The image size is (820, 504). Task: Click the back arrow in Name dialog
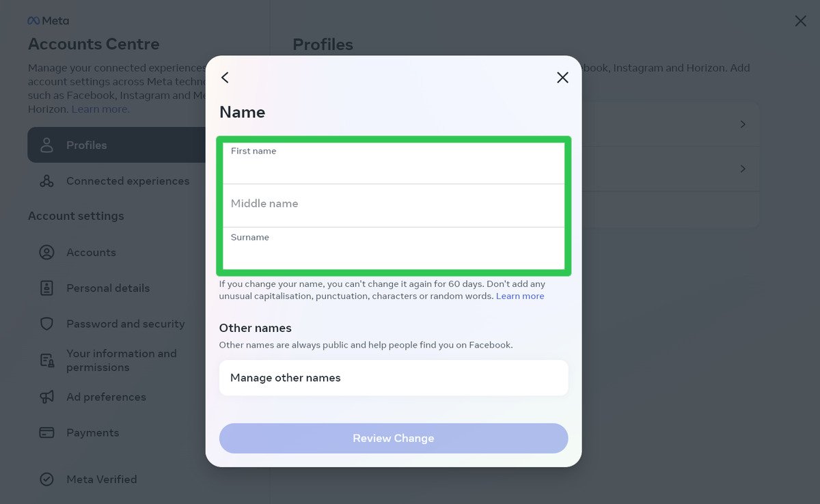(x=225, y=77)
